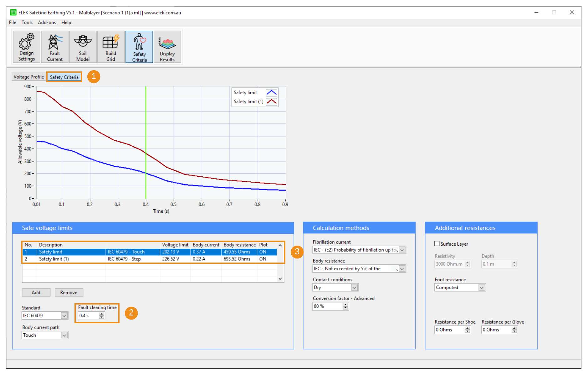Expand the Body current path selector
This screenshot has width=588, height=375.
64,335
